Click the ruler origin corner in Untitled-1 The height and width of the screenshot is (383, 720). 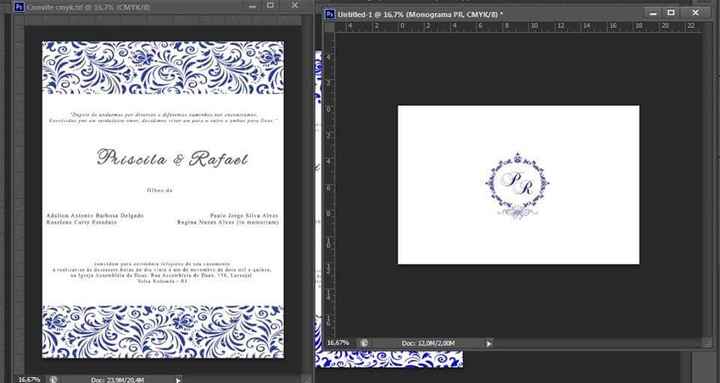click(330, 27)
